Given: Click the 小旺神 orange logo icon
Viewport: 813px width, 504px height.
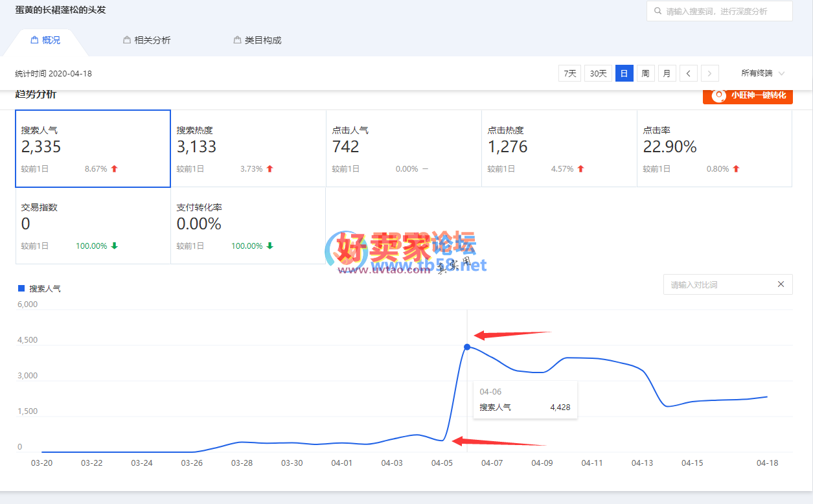Looking at the screenshot, I should pos(718,95).
